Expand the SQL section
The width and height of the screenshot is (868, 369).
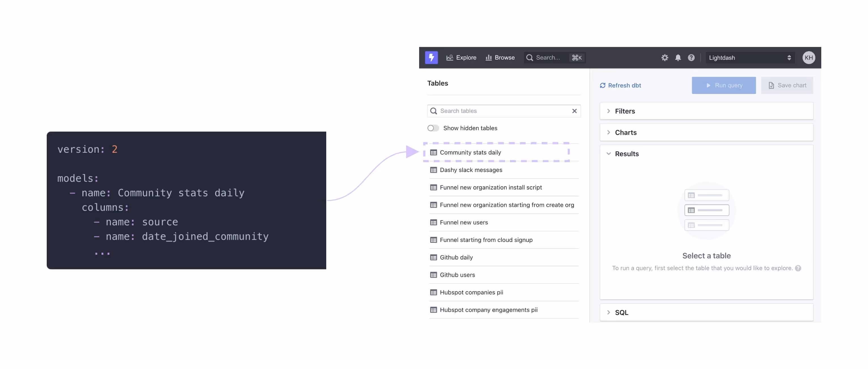pyautogui.click(x=621, y=312)
